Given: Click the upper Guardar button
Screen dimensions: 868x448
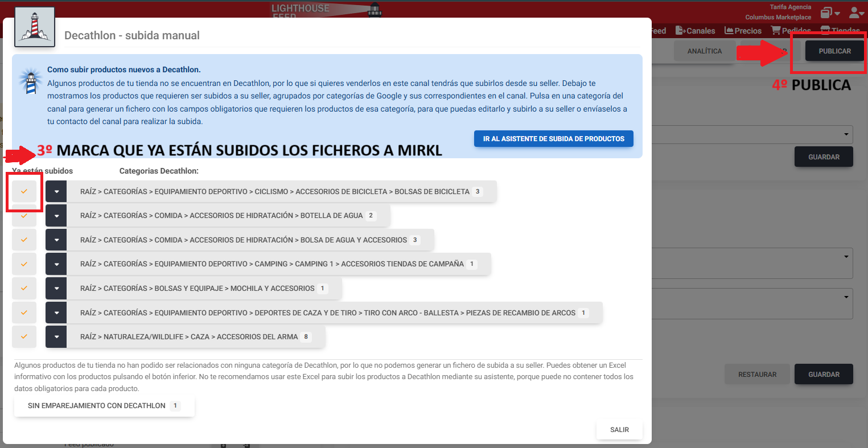Looking at the screenshot, I should coord(824,157).
